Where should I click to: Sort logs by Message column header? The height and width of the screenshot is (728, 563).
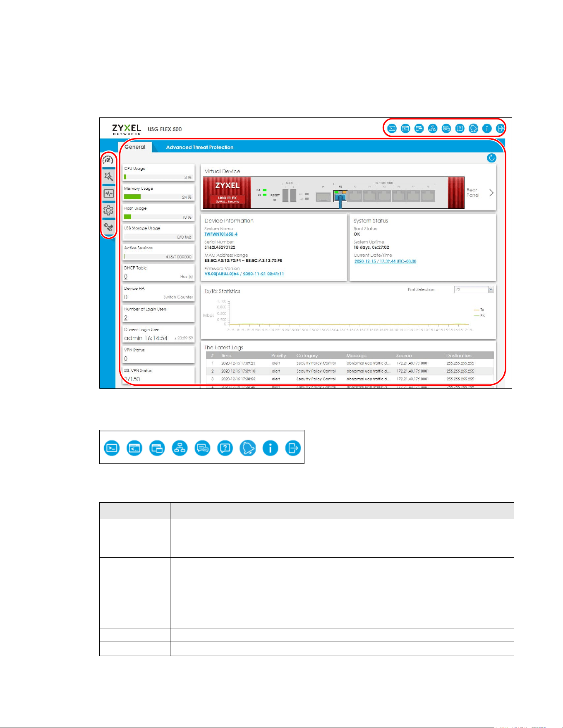[x=356, y=356]
